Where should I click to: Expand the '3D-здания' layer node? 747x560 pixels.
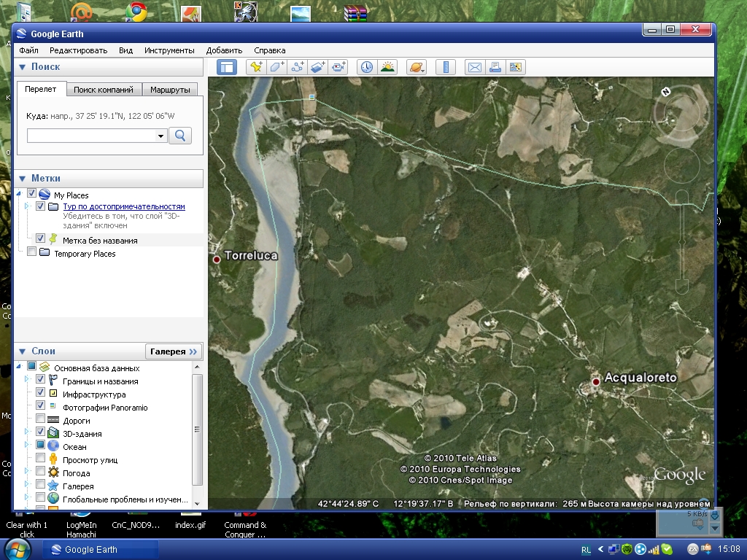coord(27,432)
